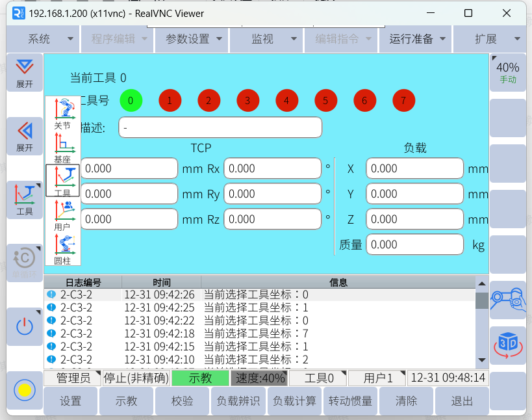The width and height of the screenshot is (532, 420).
Task: Open the 监视 menu
Action: click(x=269, y=39)
